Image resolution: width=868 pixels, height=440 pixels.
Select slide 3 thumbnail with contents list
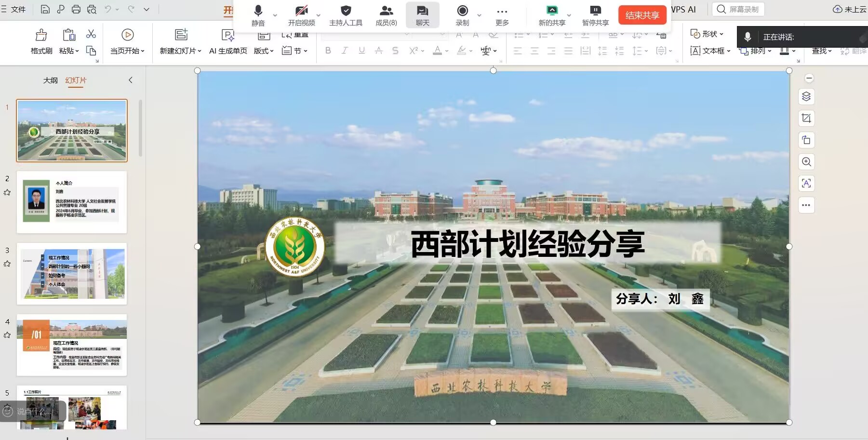point(72,274)
